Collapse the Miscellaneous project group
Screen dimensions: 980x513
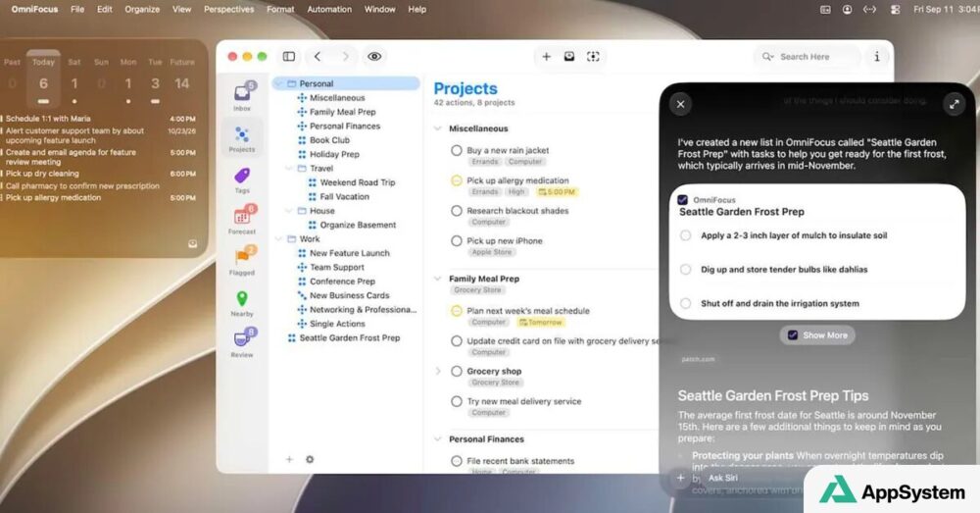pyautogui.click(x=438, y=128)
